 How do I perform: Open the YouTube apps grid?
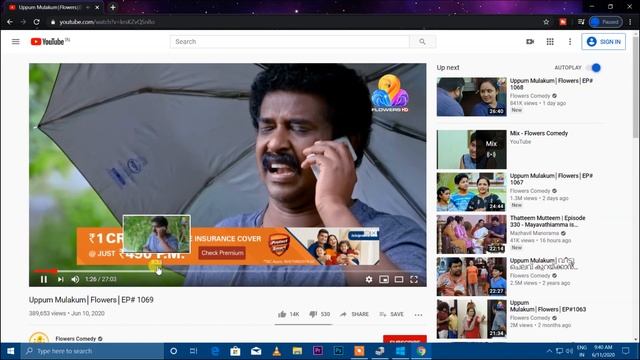550,42
